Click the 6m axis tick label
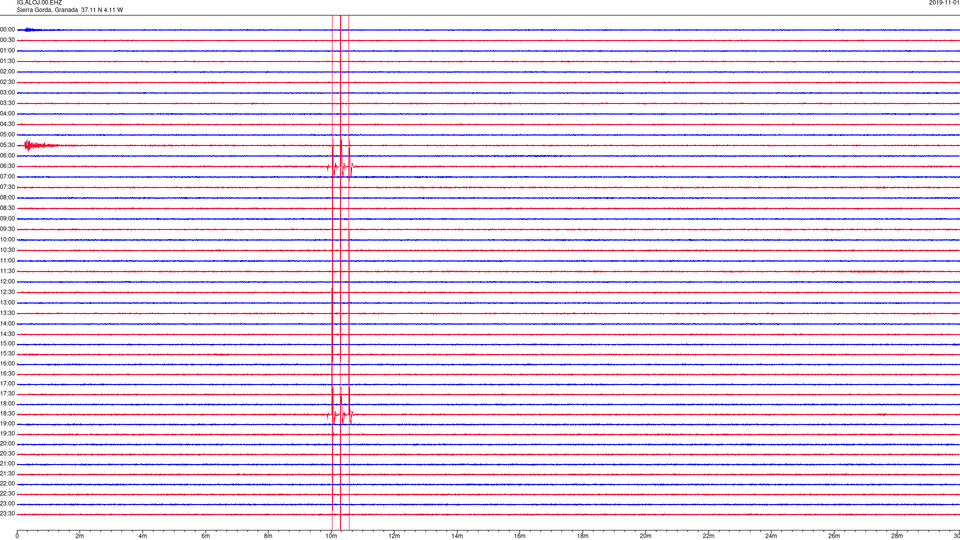The height and width of the screenshot is (540, 960). click(206, 536)
